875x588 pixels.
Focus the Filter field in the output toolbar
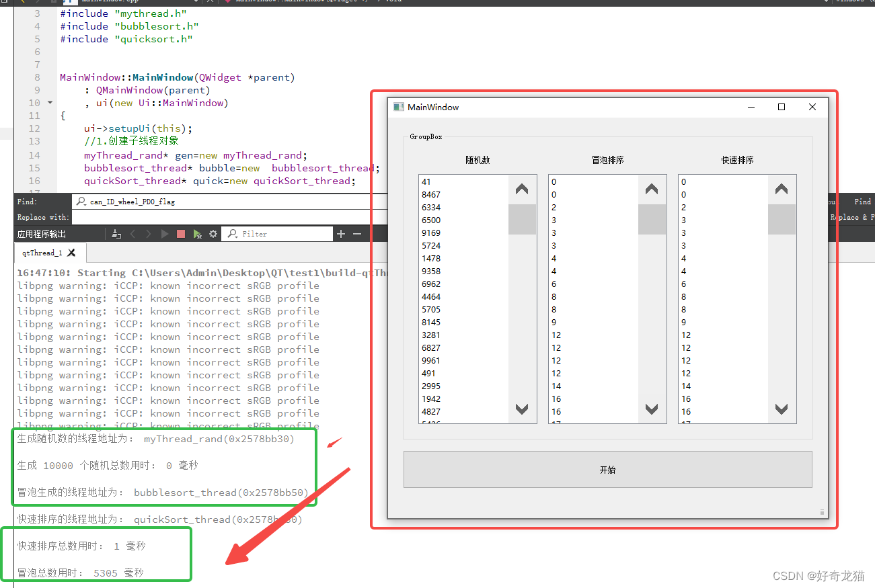(x=277, y=234)
